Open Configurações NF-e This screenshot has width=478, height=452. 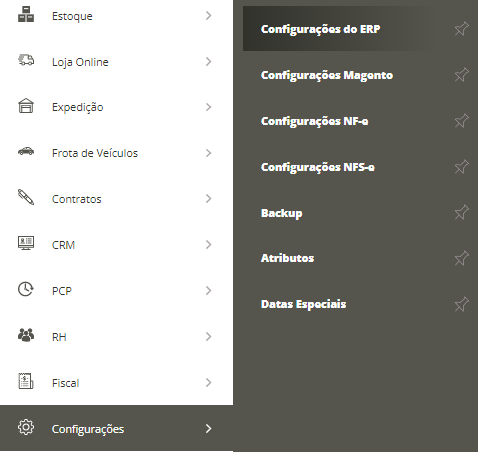click(x=315, y=121)
